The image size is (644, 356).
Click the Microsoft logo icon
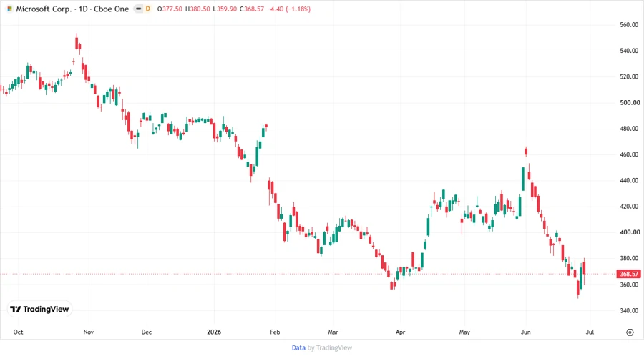tap(9, 9)
